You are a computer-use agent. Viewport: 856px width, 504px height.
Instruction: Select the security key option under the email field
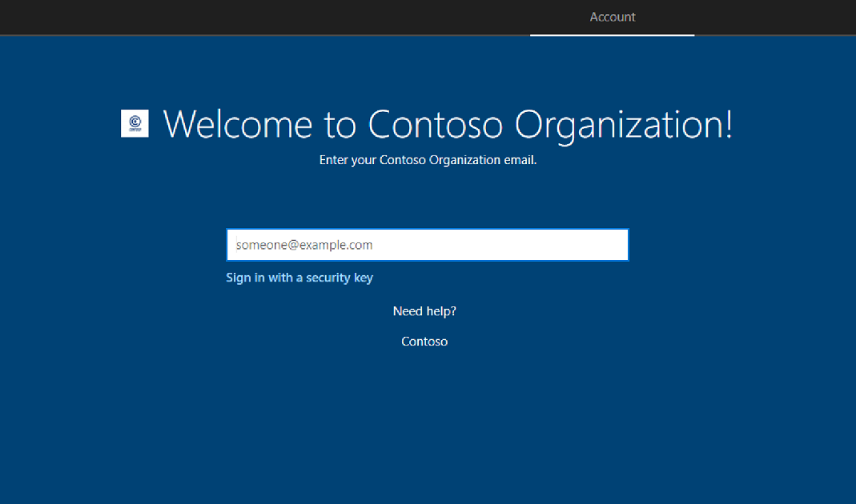click(x=299, y=277)
